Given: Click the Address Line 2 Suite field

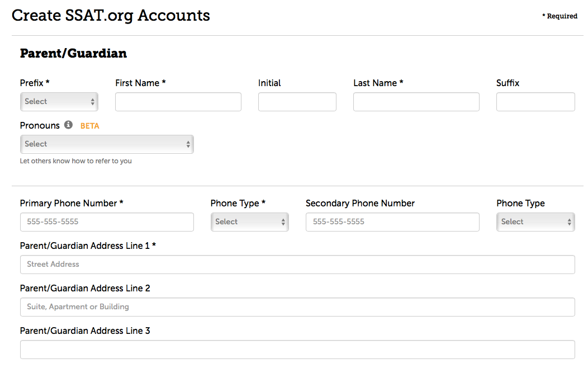Looking at the screenshot, I should 297,307.
